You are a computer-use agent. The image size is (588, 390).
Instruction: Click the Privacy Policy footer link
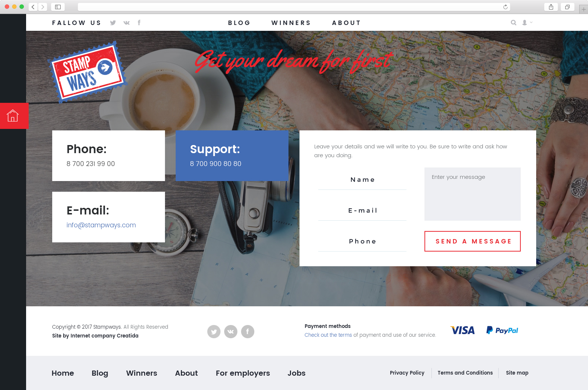407,373
